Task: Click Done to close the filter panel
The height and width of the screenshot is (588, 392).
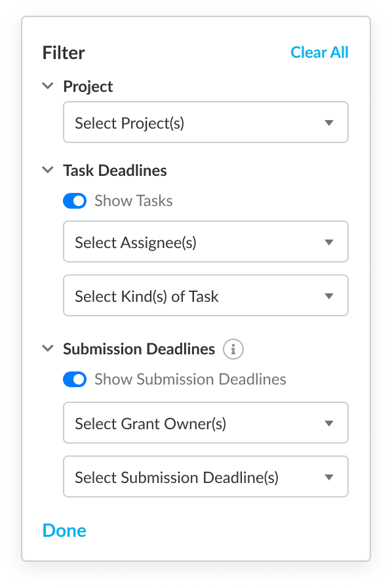Action: 64,531
